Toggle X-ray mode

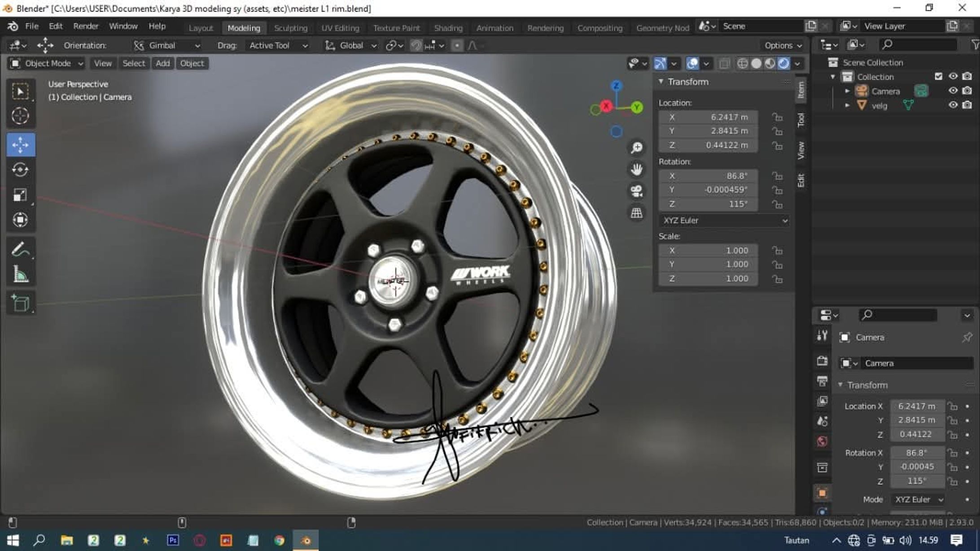pyautogui.click(x=724, y=64)
